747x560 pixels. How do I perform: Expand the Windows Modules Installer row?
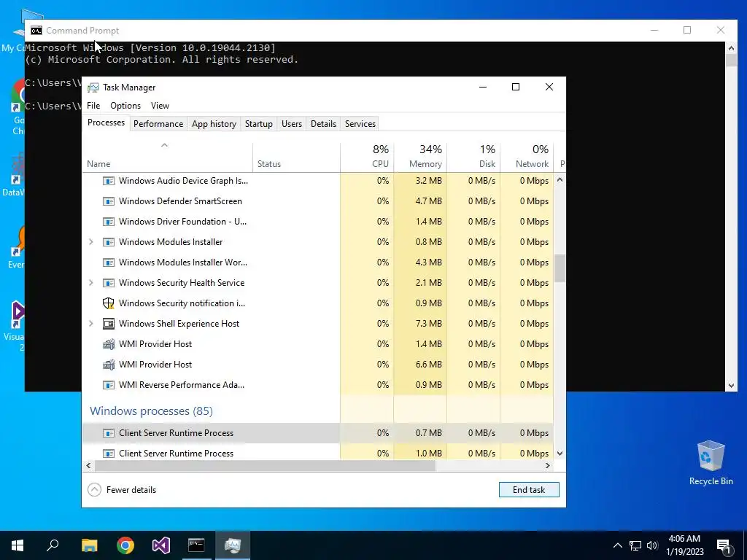(91, 242)
